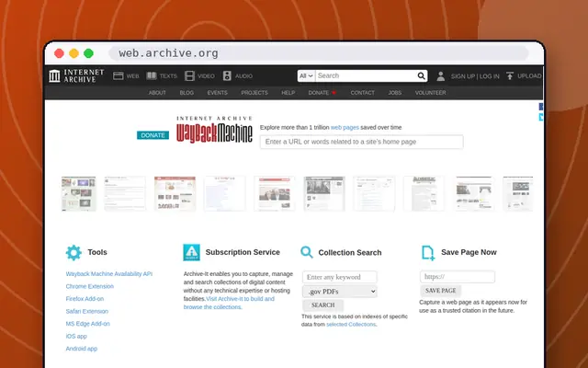This screenshot has width=588, height=368.
Task: Open the third archived site thumbnail
Action: tap(175, 194)
